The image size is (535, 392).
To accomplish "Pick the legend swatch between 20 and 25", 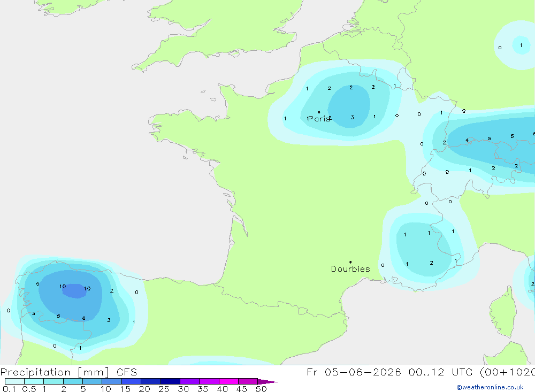I will click(151, 381).
